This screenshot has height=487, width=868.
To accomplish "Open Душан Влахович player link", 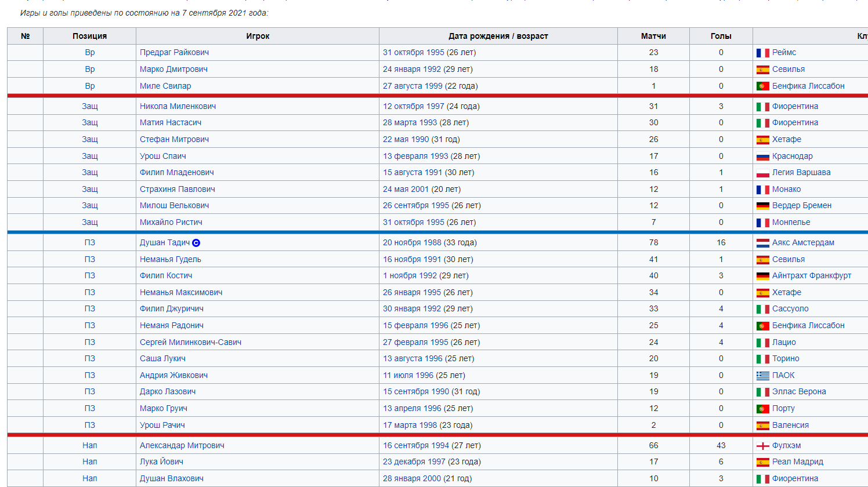I will tap(172, 478).
